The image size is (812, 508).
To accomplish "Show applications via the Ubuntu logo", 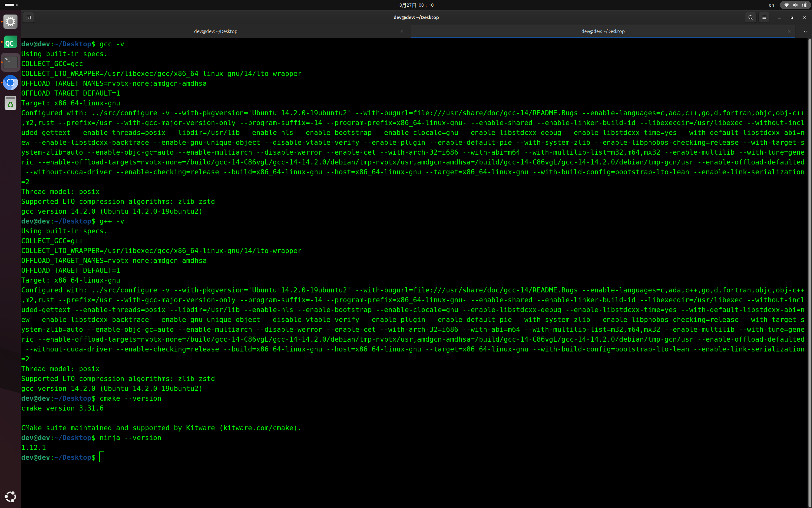I will click(10, 497).
